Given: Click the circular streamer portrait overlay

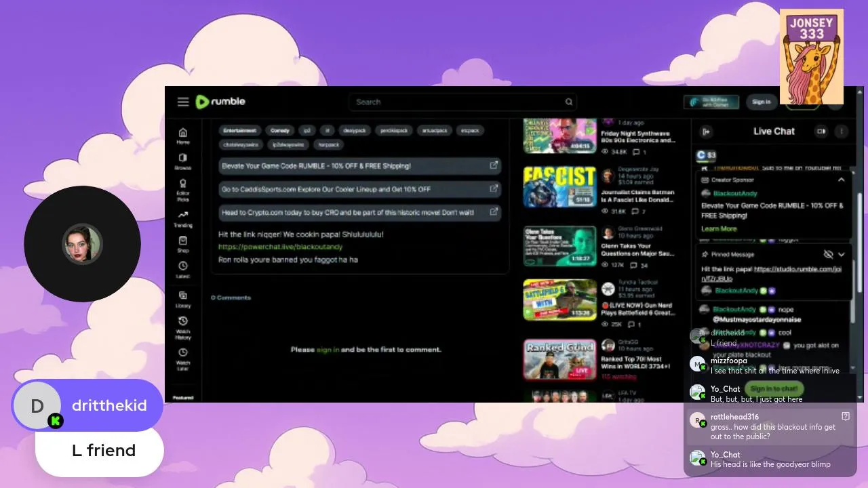Looking at the screenshot, I should click(82, 244).
